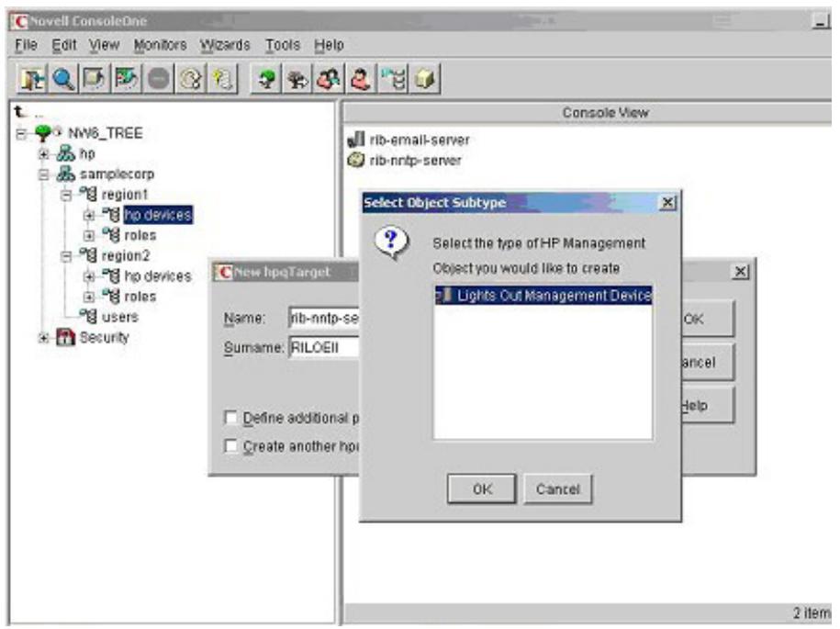
Task: Click the up-level arrow icon above tree
Action: click(x=21, y=111)
